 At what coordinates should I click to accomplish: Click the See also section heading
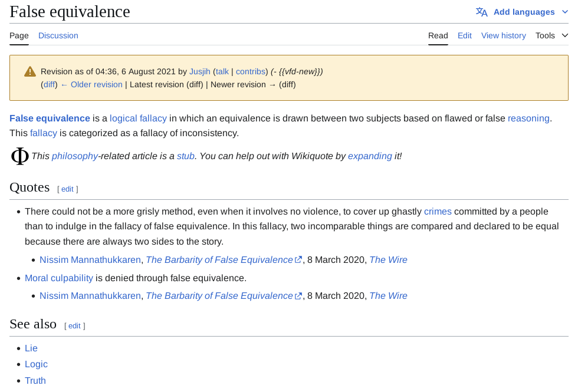coord(33,324)
